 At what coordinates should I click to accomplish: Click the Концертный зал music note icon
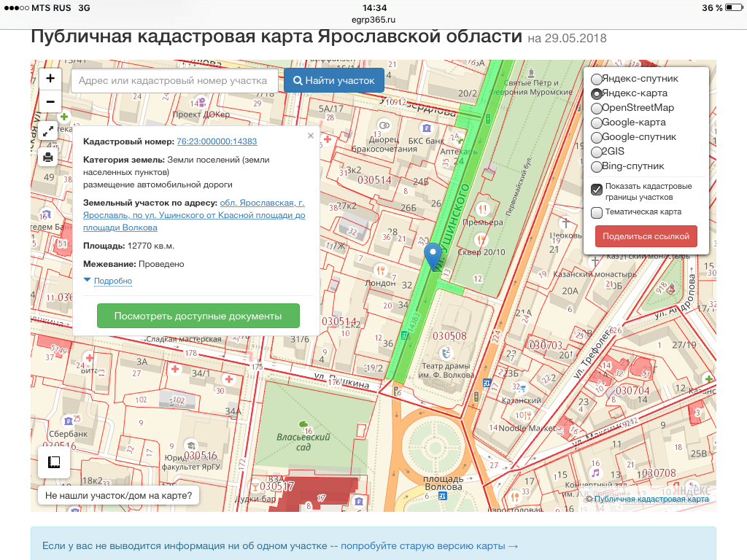point(595,473)
